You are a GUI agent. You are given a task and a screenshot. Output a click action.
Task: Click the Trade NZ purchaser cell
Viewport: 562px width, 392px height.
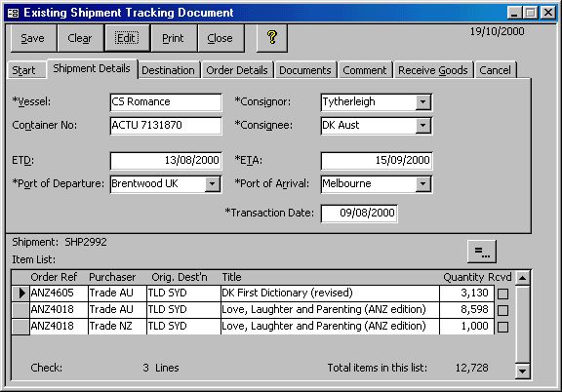[117, 326]
